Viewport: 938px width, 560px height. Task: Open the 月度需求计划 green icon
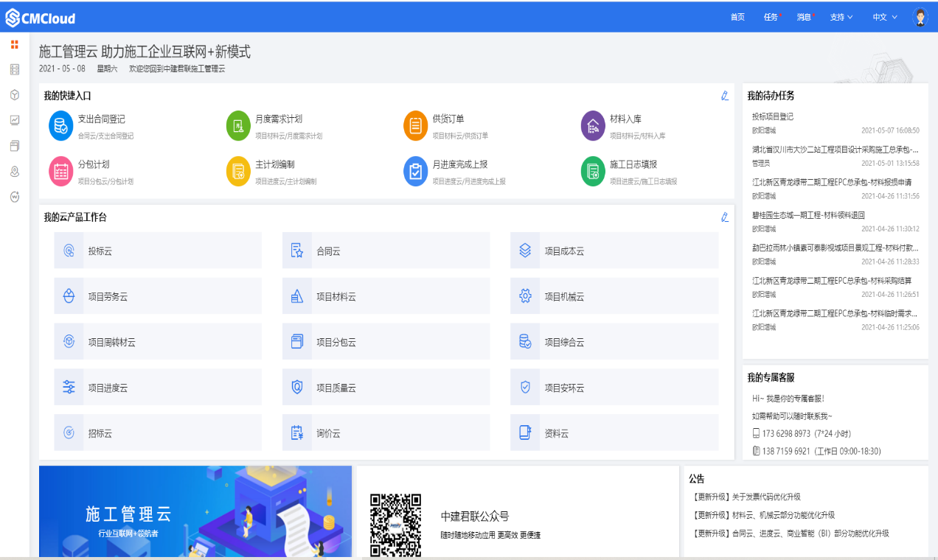[x=238, y=125]
